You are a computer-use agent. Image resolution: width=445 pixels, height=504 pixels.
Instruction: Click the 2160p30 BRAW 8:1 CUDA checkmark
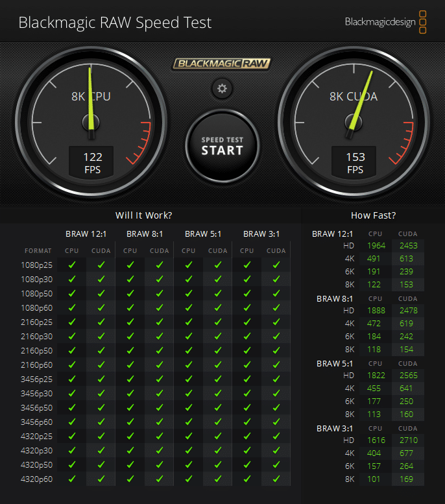point(160,336)
